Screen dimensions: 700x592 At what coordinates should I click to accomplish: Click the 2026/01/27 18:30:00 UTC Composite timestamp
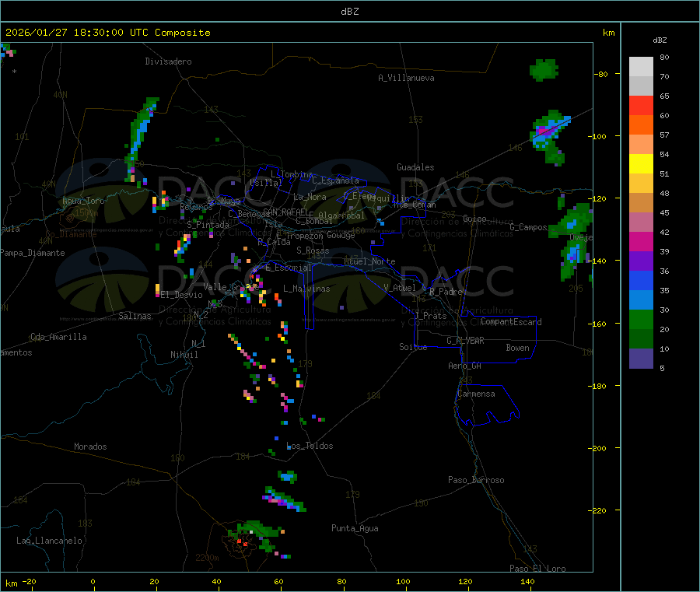click(x=107, y=33)
